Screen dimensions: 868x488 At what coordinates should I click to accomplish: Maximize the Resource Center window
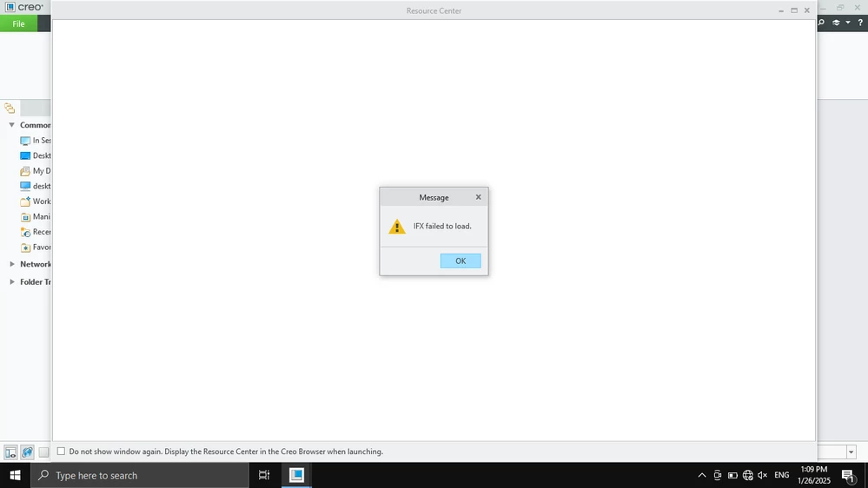(794, 10)
